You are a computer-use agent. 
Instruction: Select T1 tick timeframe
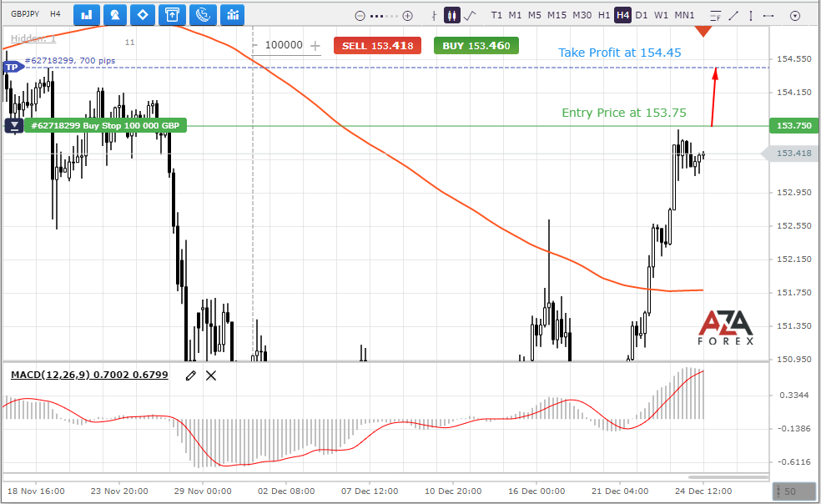[x=496, y=15]
